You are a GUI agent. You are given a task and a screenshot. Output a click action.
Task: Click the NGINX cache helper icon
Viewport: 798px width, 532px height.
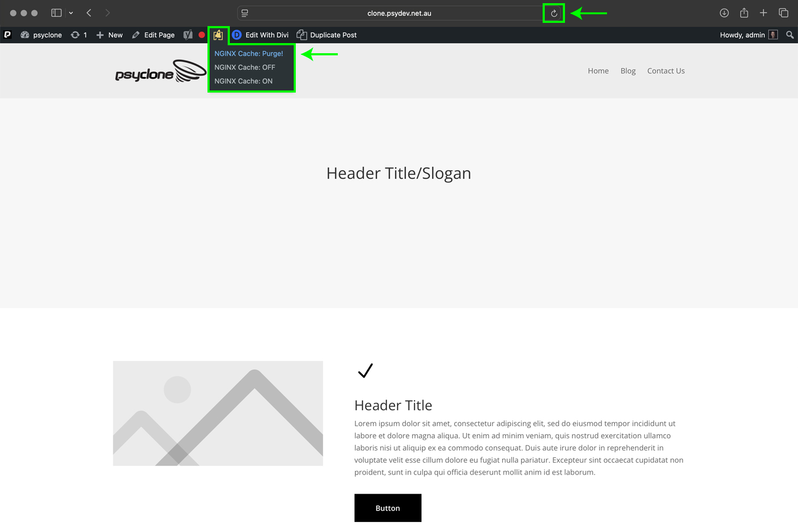click(218, 35)
